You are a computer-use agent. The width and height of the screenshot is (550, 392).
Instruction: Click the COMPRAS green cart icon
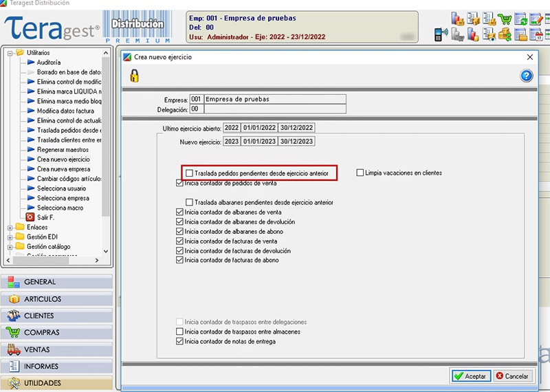(x=13, y=332)
